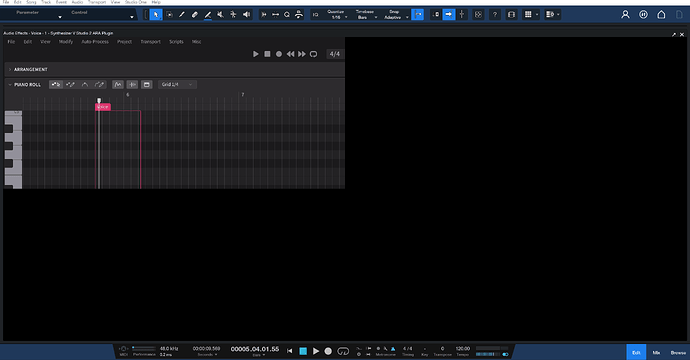Toggle the Snap button

418,15
